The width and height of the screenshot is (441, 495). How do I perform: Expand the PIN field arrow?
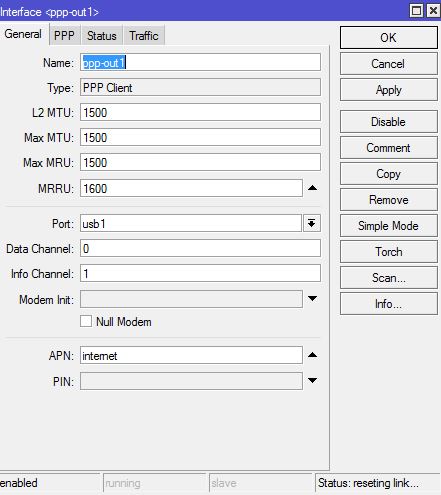(x=312, y=381)
